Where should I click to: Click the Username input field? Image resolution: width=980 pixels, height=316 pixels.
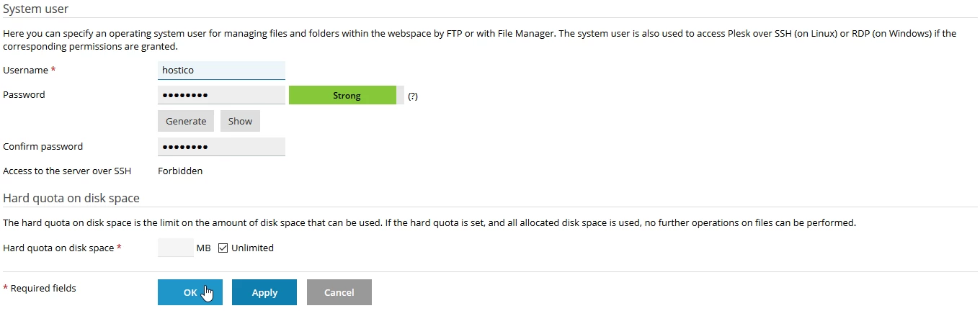pyautogui.click(x=221, y=71)
